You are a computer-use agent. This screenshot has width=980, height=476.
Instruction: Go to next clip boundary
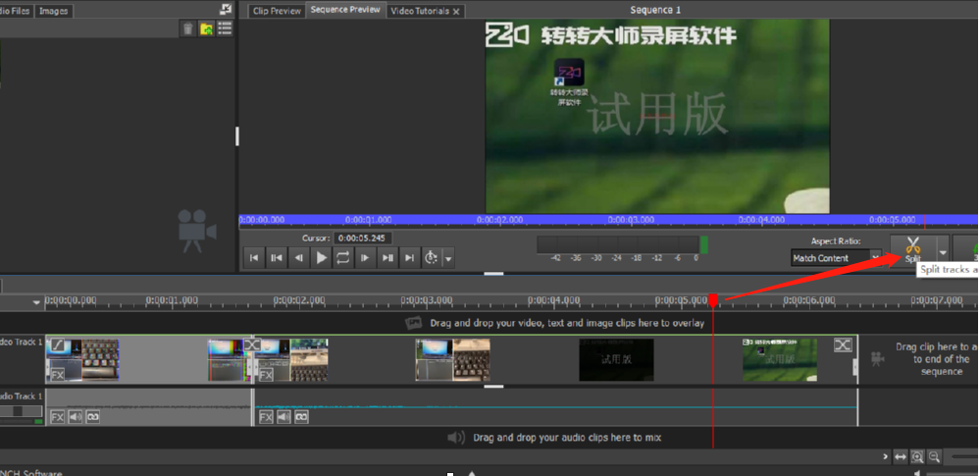tap(387, 257)
